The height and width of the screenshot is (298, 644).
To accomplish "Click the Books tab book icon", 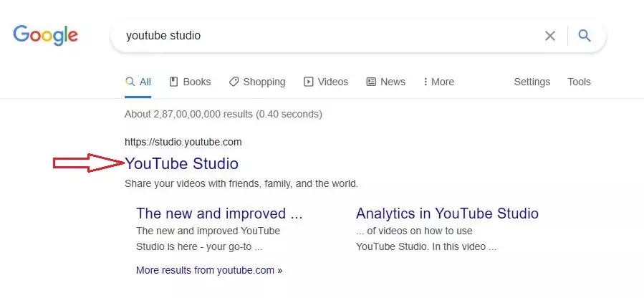I will click(174, 82).
